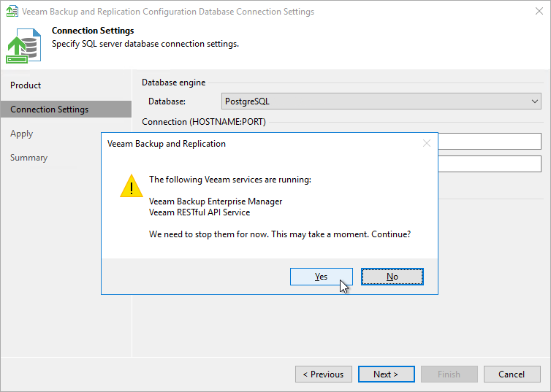
Task: Click the Veeam RESTful API Service line
Action: (x=199, y=212)
